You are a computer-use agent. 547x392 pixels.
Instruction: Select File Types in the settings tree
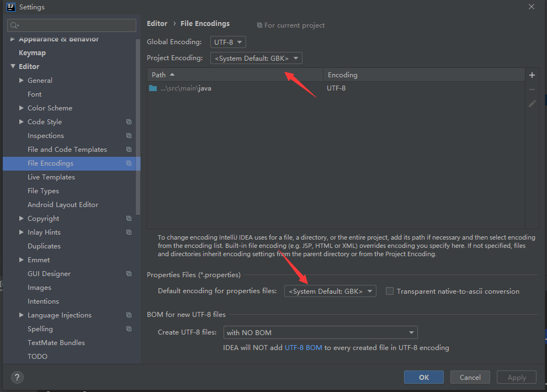pyautogui.click(x=42, y=190)
